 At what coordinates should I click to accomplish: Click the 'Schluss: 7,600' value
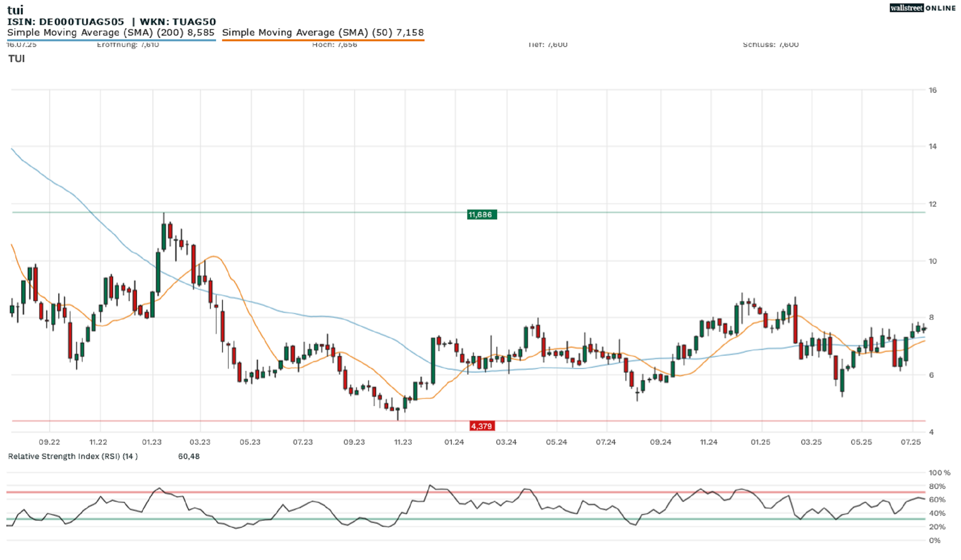tap(770, 45)
